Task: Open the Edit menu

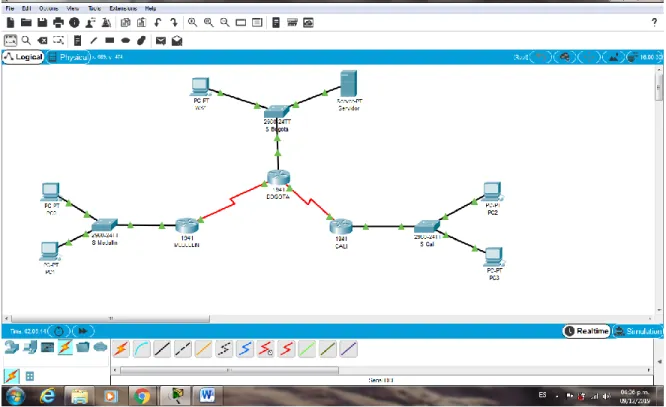Action: point(26,8)
